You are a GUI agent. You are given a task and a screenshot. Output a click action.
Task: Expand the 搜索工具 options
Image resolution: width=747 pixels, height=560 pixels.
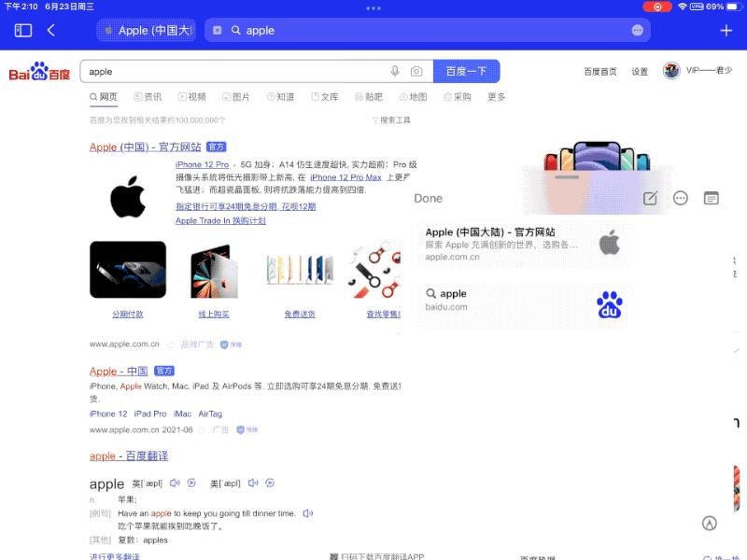coord(391,119)
